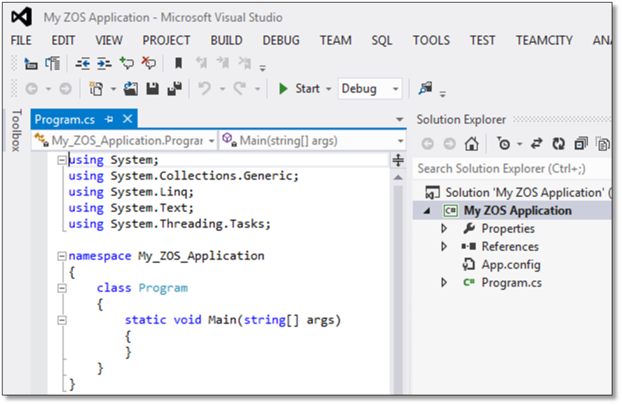Click the increase line indent icon
Viewport: 622px width, 405px height.
coord(104,63)
